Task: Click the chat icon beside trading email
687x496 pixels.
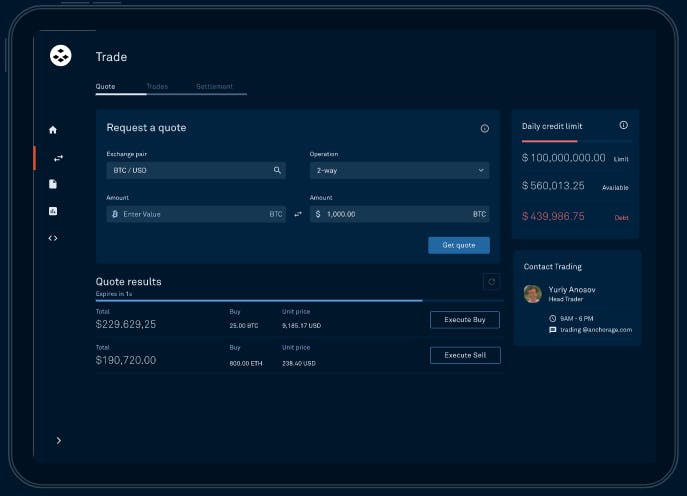Action: pyautogui.click(x=552, y=330)
